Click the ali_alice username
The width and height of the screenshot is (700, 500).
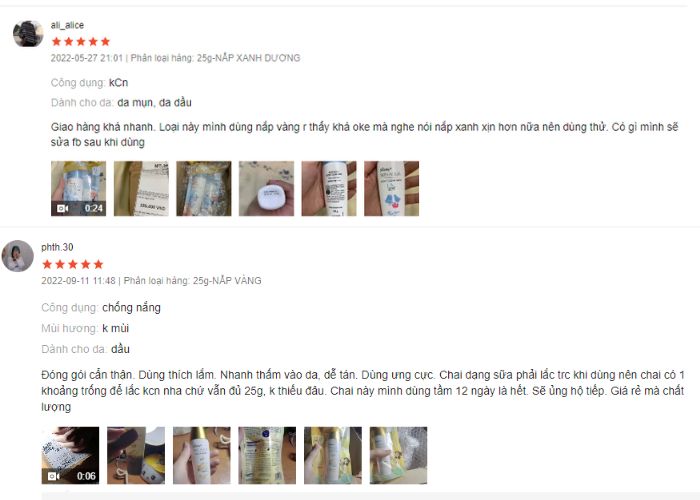pyautogui.click(x=67, y=25)
